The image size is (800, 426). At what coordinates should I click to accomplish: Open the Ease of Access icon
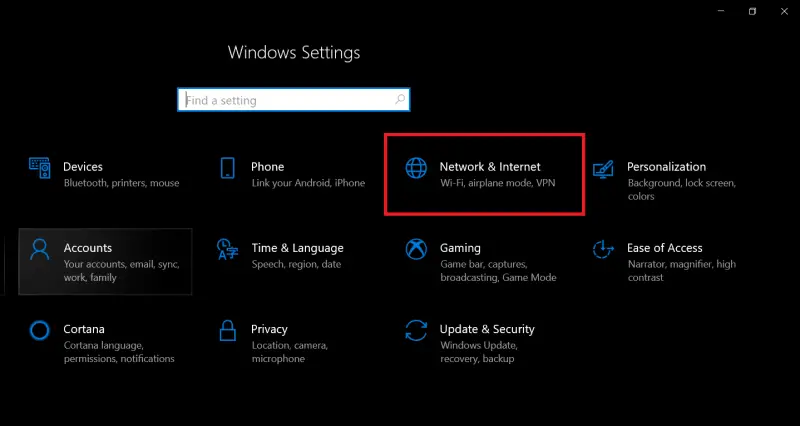pyautogui.click(x=603, y=249)
